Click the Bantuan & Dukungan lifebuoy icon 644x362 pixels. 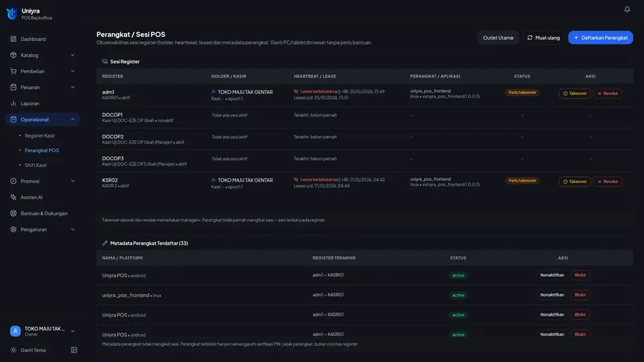click(13, 213)
